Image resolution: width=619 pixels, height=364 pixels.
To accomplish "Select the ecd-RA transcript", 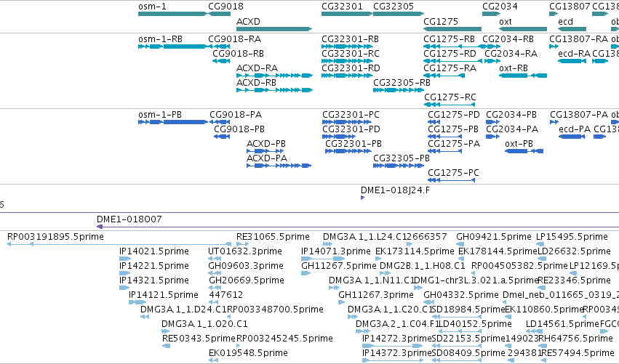I will (572, 61).
